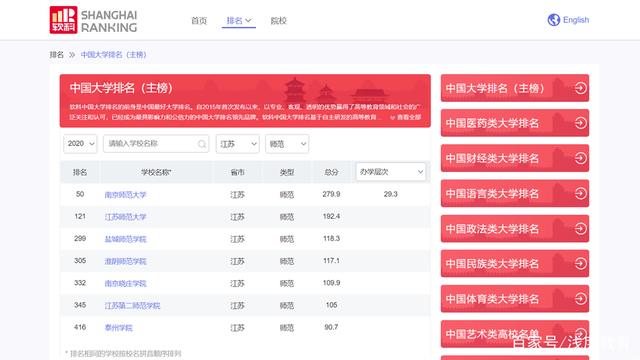The width and height of the screenshot is (640, 360).
Task: Open the 2020 year dropdown
Action: click(x=80, y=144)
